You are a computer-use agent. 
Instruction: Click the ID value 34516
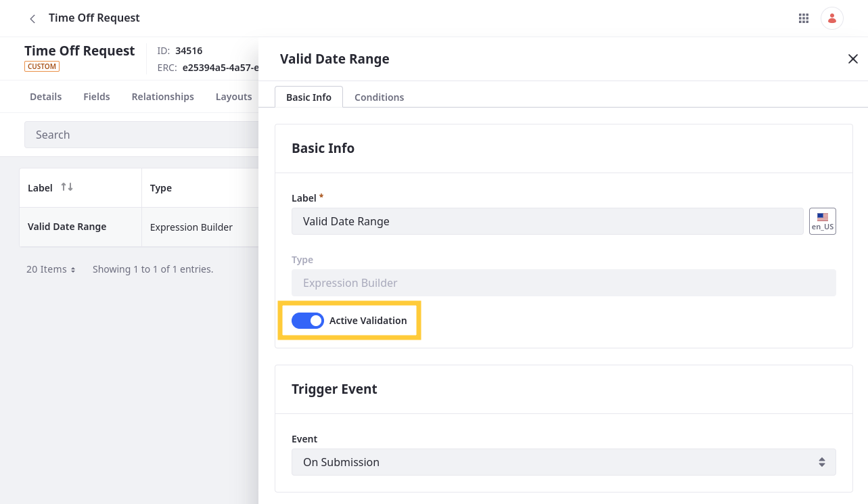(x=189, y=51)
